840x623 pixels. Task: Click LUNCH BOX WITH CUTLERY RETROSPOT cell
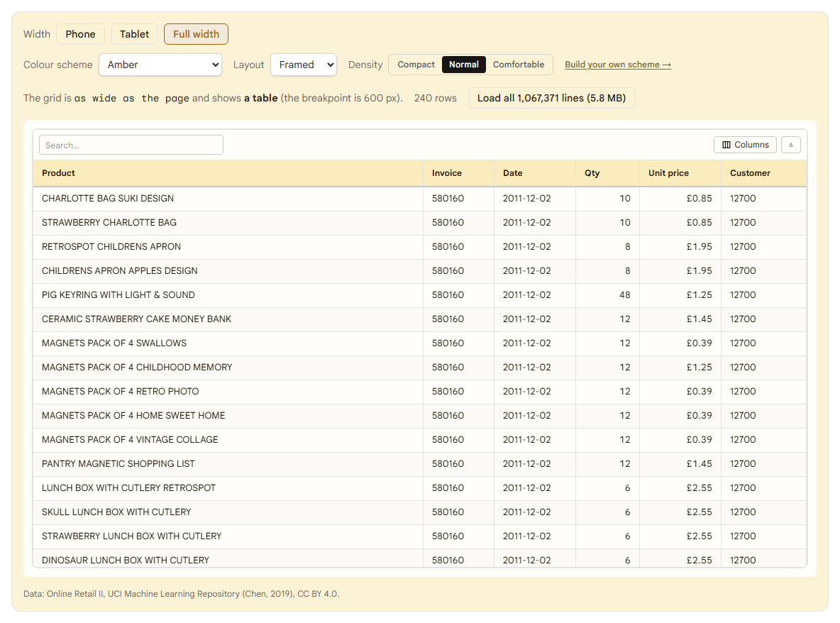pos(228,488)
